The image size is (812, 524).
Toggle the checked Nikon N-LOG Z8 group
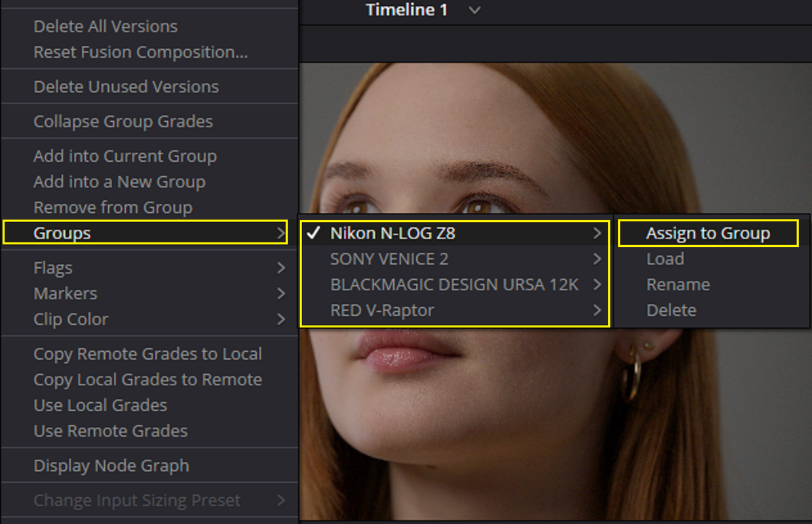[x=455, y=233]
